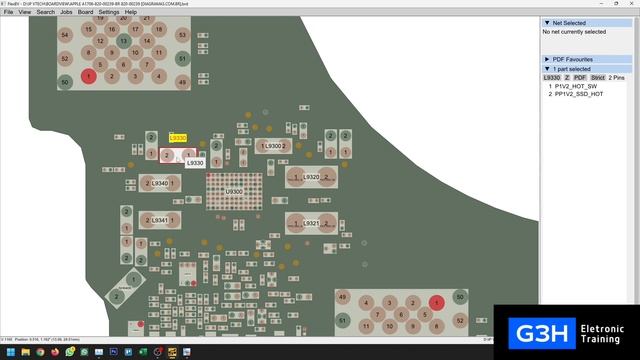
Task: Click green pin 13 of upper connector
Action: click(124, 41)
